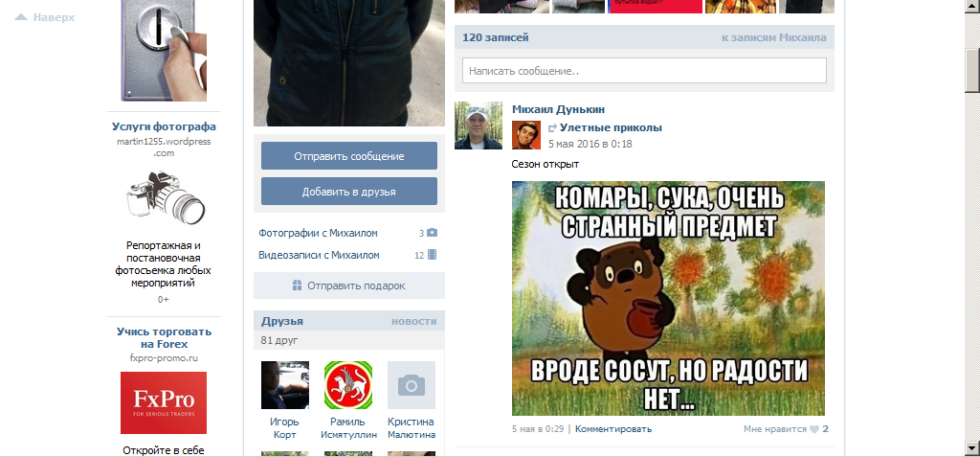Image resolution: width=980 pixels, height=457 pixels.
Task: Click the Наверх back-to-top link
Action: [x=54, y=17]
